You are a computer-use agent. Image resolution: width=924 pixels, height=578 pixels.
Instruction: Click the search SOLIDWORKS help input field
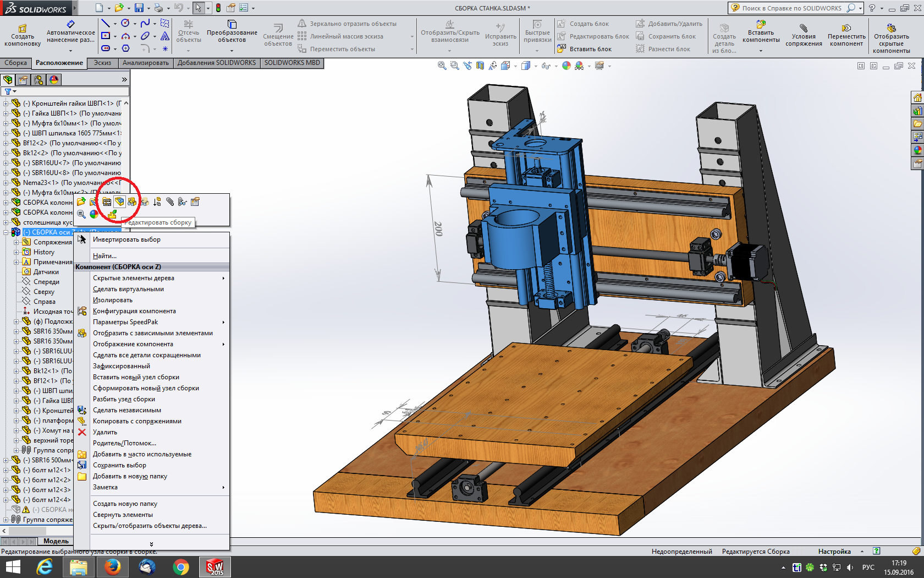792,8
